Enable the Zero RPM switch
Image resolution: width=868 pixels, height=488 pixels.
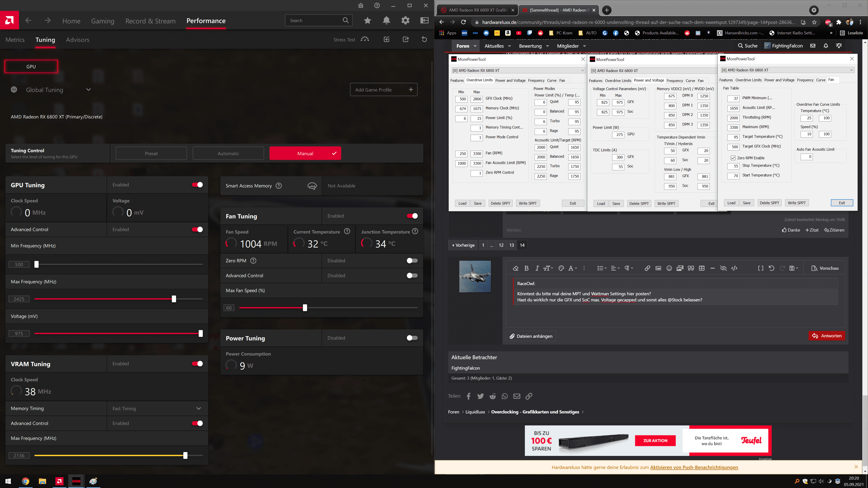pyautogui.click(x=412, y=261)
